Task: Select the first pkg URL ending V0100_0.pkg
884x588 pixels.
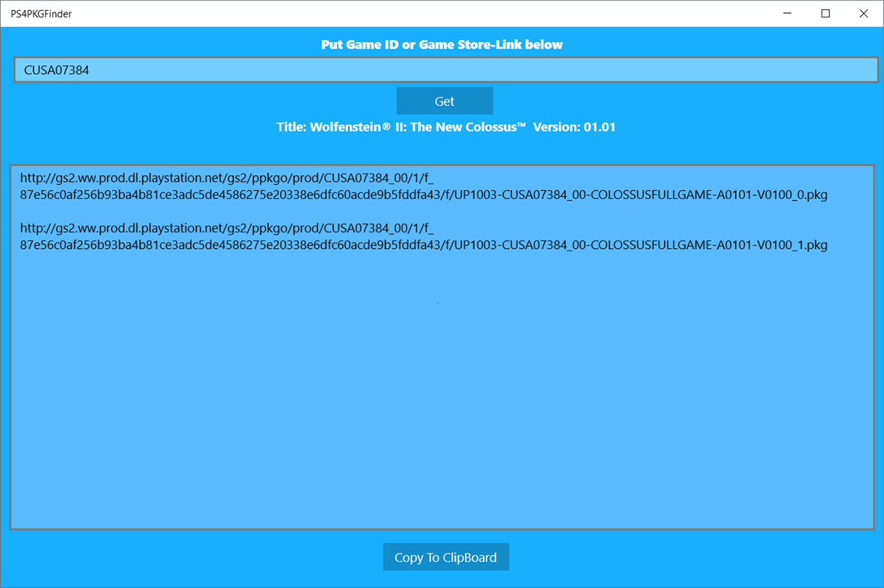Action: tap(423, 186)
